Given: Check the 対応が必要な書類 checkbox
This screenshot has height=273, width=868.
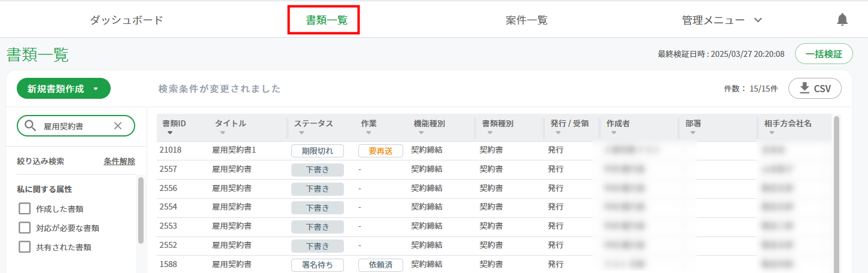Looking at the screenshot, I should click(x=25, y=227).
